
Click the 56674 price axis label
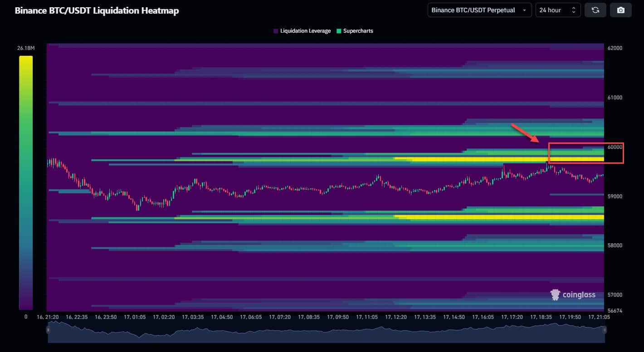click(615, 311)
